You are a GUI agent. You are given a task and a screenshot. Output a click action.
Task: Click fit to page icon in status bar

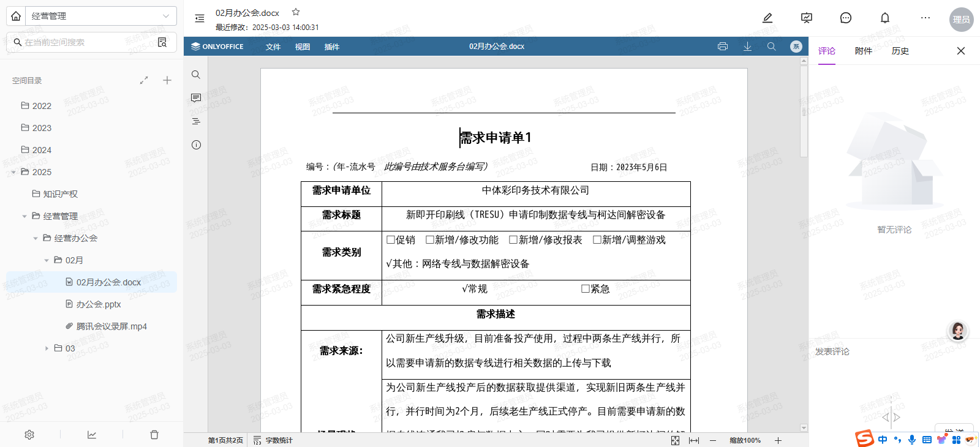675,440
